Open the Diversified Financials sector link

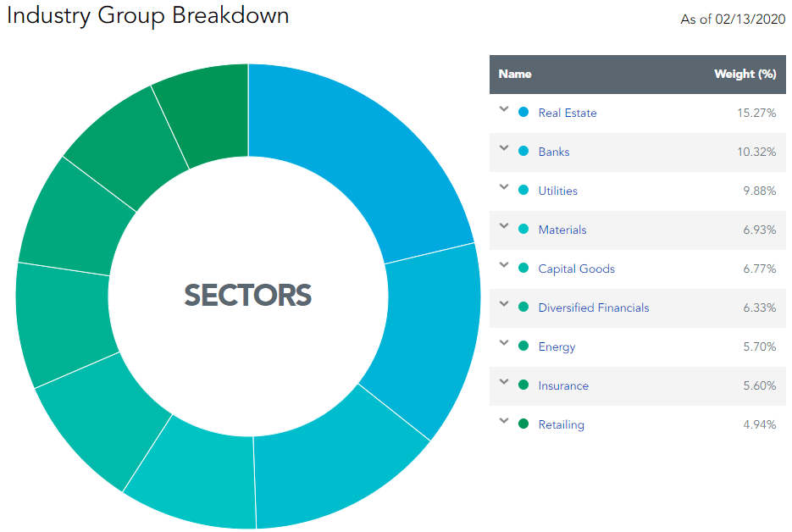click(594, 307)
